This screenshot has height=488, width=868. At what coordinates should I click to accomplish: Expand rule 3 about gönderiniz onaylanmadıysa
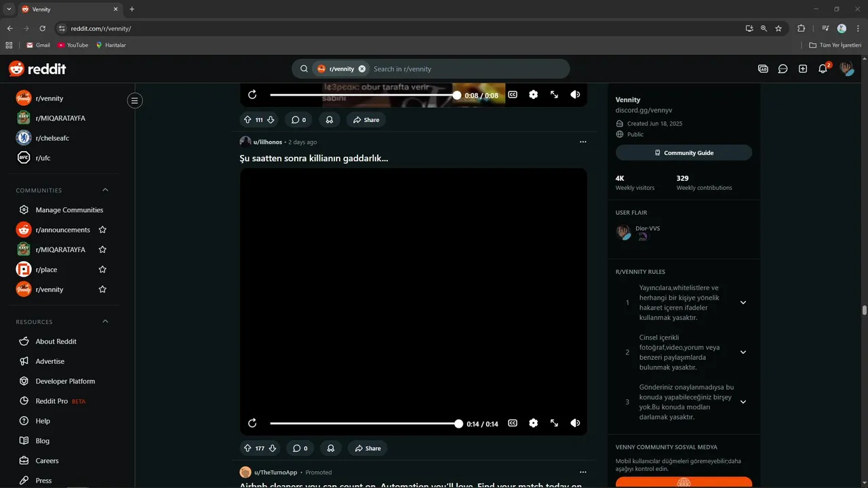pos(743,402)
